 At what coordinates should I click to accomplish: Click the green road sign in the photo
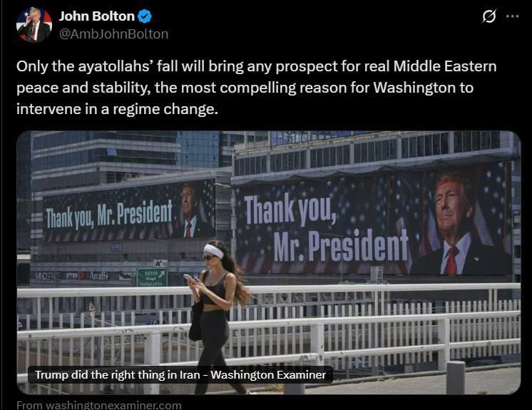pos(151,277)
